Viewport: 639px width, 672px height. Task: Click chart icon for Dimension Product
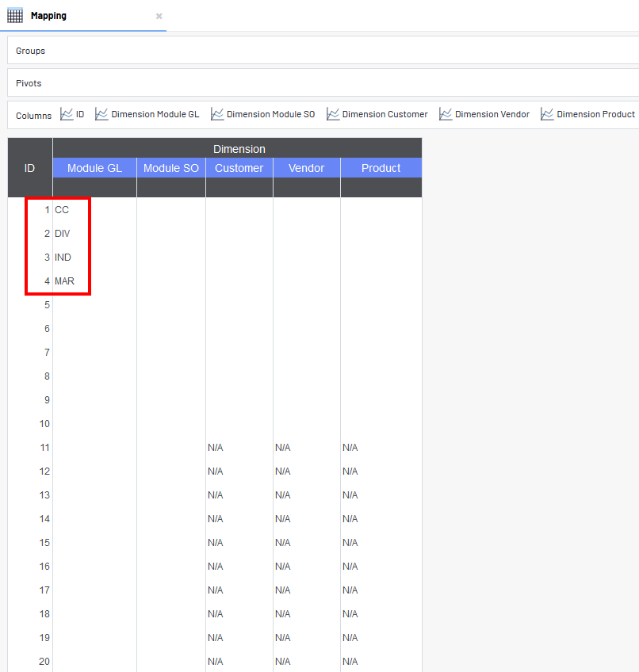coord(547,114)
